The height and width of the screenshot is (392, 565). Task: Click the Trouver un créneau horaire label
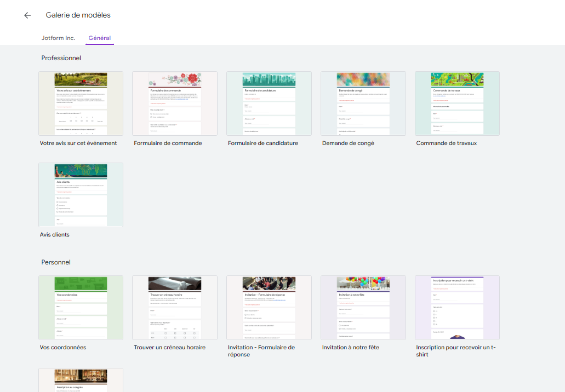170,347
